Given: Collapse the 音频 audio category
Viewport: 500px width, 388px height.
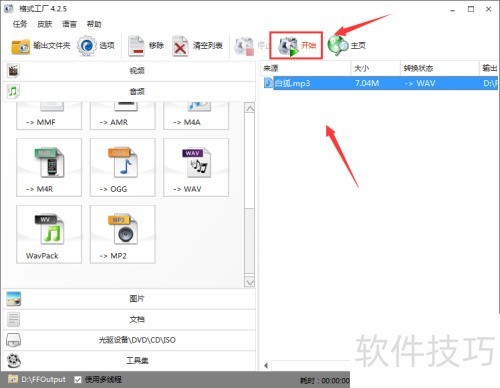Looking at the screenshot, I should (129, 91).
